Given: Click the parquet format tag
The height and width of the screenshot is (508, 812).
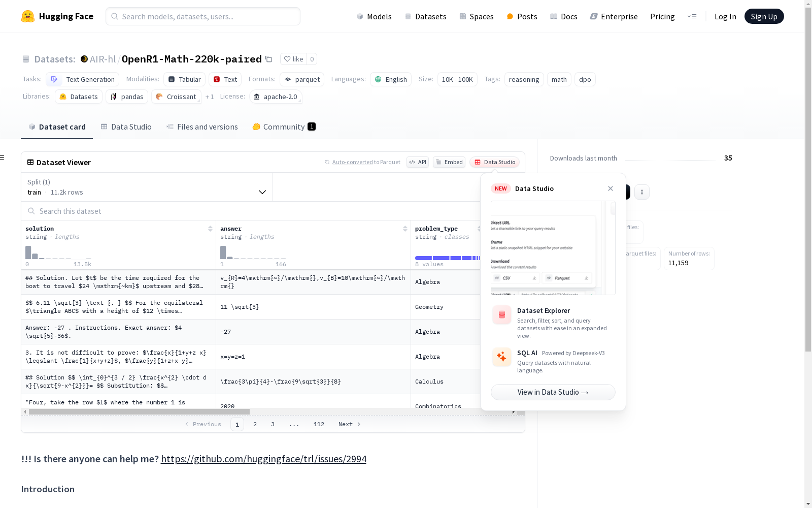Looking at the screenshot, I should point(302,79).
